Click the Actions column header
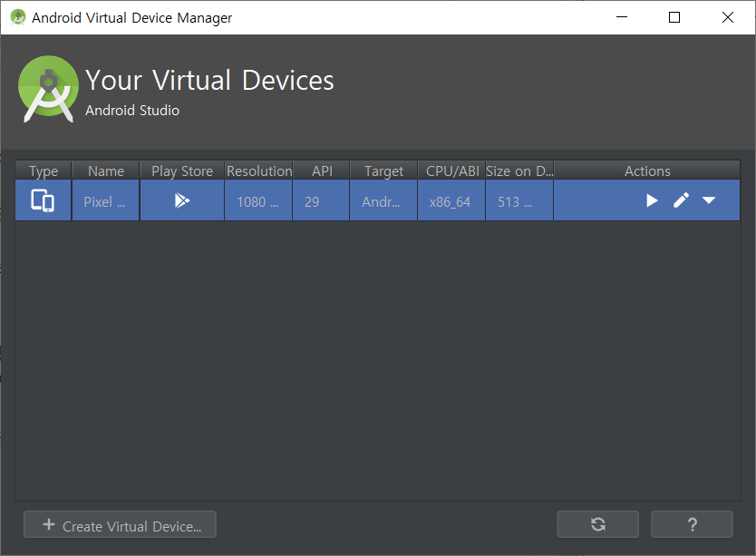The height and width of the screenshot is (556, 756). pyautogui.click(x=647, y=171)
